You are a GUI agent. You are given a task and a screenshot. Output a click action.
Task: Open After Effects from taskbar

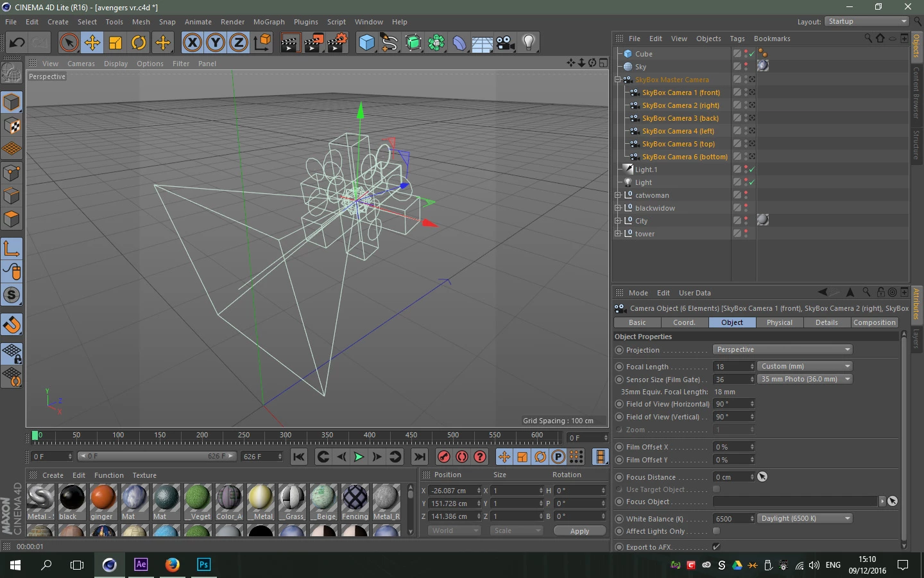click(141, 565)
